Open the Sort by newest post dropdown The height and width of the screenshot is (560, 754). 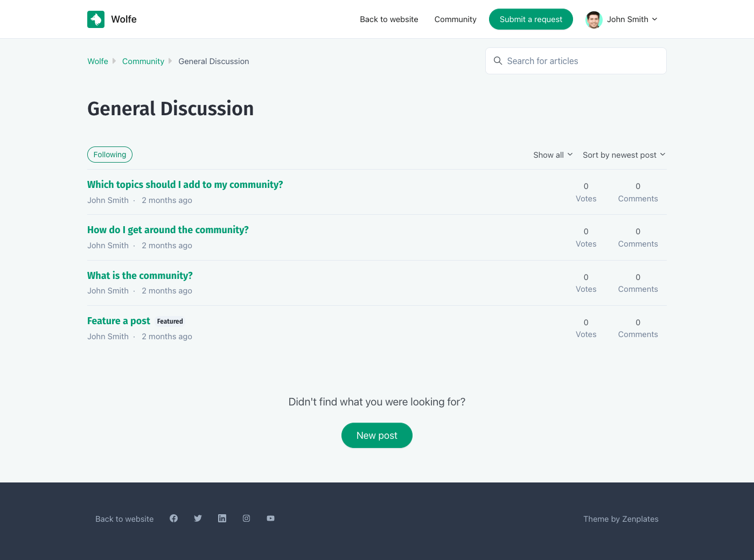[x=624, y=155]
